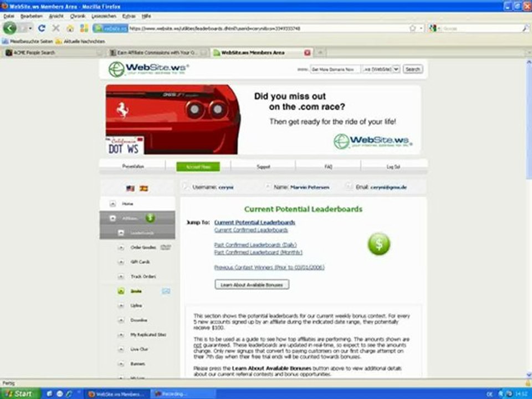
Task: Expand the Track Orders sidebar arrow
Action: coord(121,277)
